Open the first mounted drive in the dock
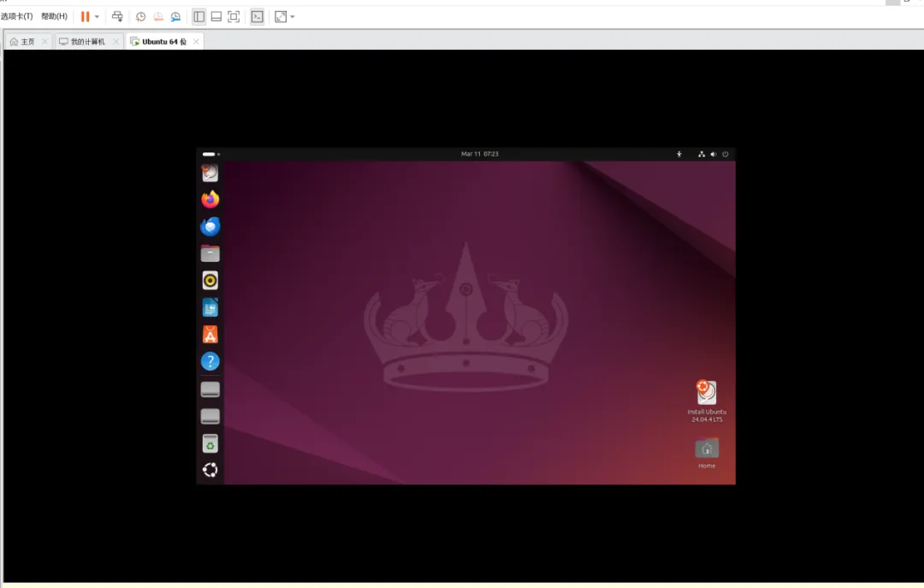 coord(210,389)
